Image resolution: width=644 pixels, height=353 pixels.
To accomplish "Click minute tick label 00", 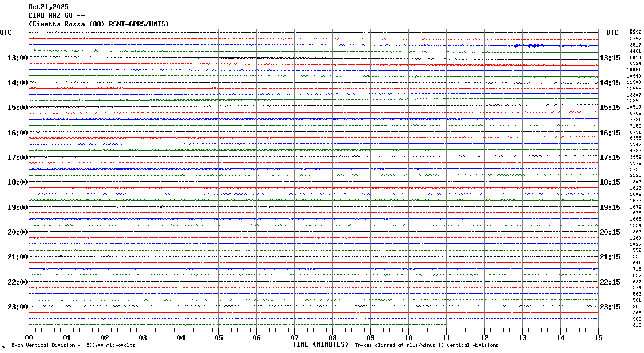I will (x=29, y=338).
